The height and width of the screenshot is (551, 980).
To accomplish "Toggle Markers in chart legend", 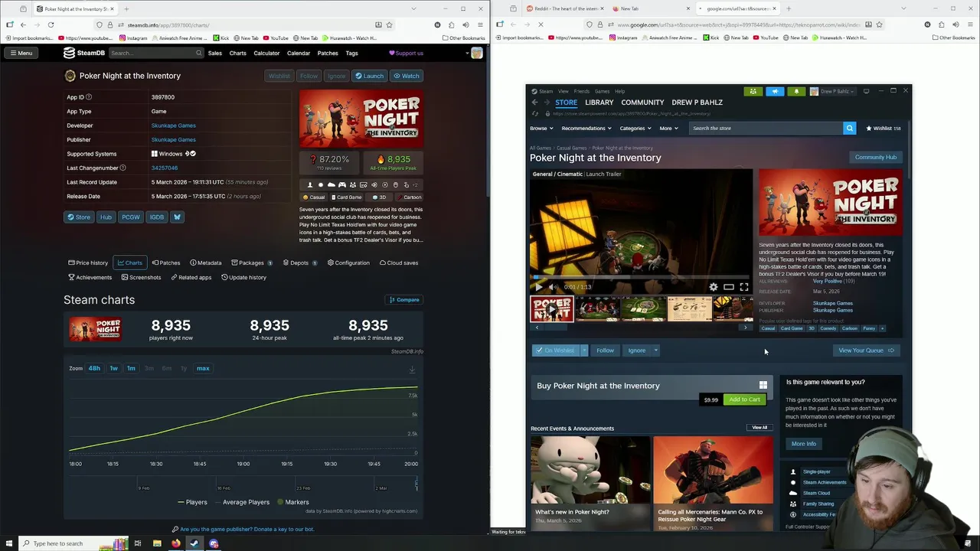I will point(292,502).
